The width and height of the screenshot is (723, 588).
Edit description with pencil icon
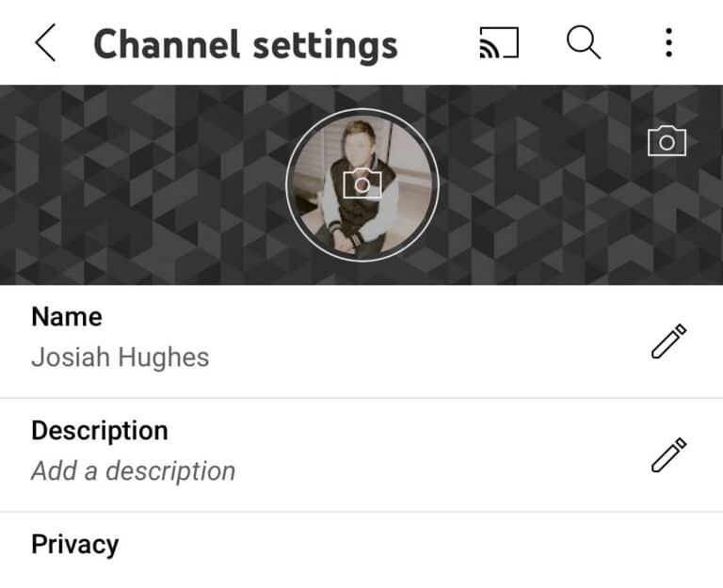[669, 454]
